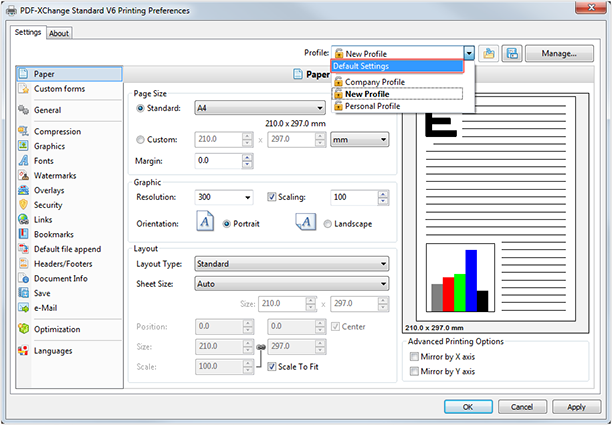612x425 pixels.
Task: Click the Portrait orientation page icon
Action: [x=205, y=221]
